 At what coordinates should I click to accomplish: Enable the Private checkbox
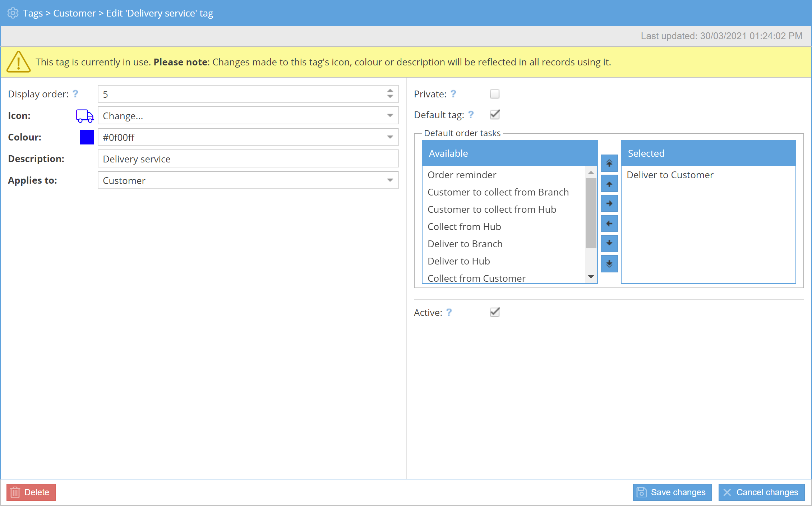pyautogui.click(x=494, y=94)
